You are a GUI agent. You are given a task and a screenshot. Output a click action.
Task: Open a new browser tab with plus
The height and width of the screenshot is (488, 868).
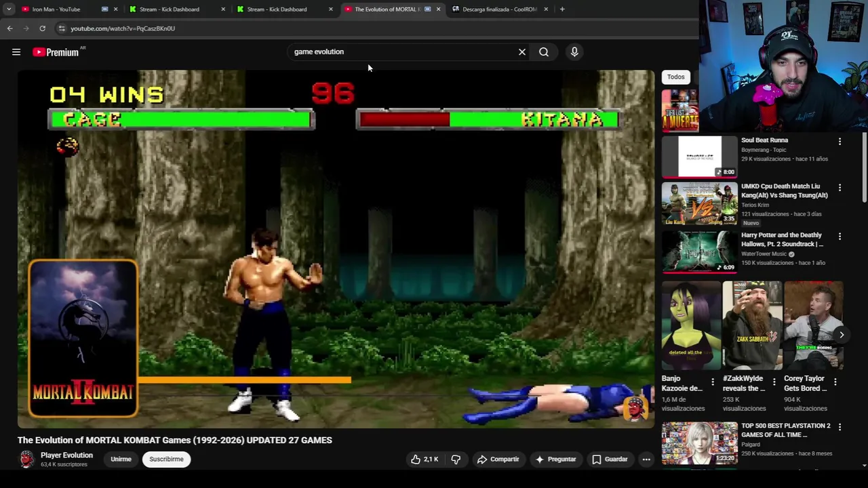[562, 9]
